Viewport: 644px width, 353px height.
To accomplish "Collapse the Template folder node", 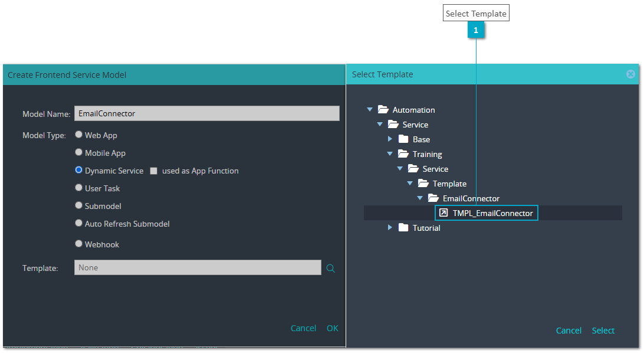I will point(410,183).
